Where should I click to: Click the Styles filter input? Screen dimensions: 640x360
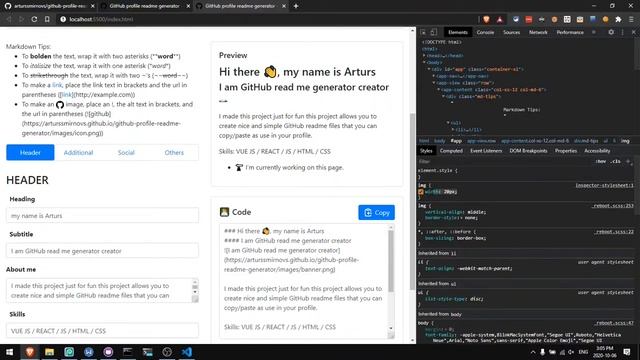click(x=505, y=162)
